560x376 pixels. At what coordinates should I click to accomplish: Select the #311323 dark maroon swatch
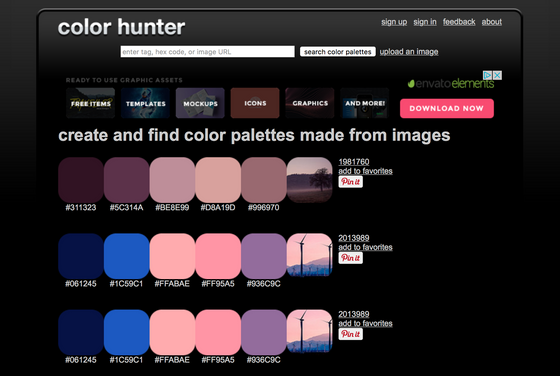point(81,180)
